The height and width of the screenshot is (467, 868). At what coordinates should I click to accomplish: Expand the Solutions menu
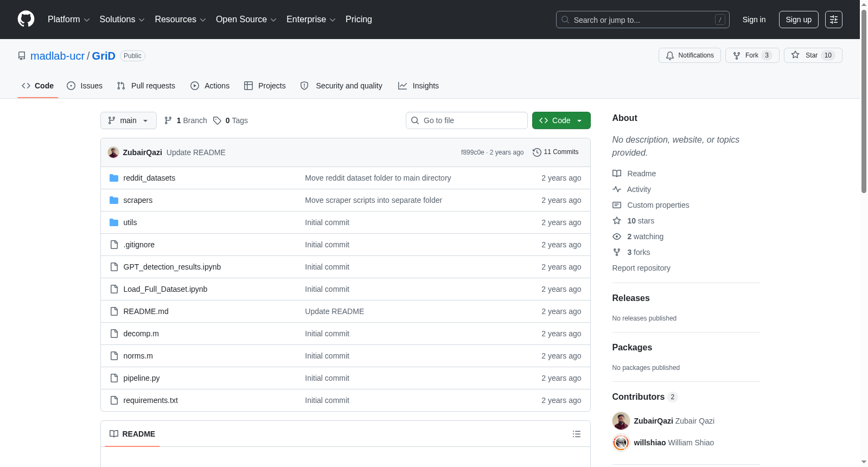coord(122,20)
